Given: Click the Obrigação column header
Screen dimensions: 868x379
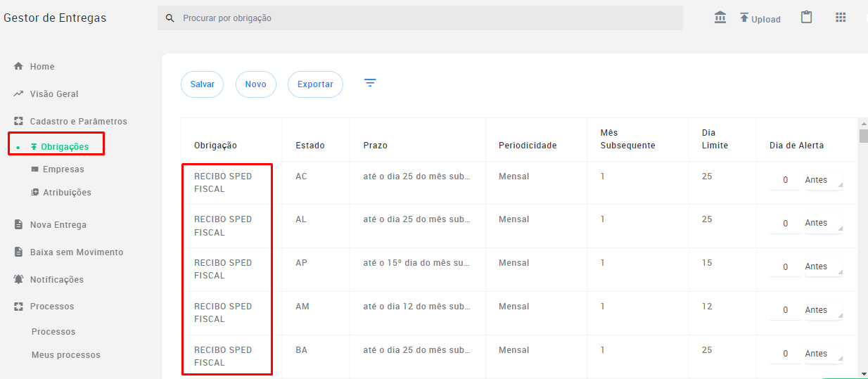Looking at the screenshot, I should tap(215, 146).
